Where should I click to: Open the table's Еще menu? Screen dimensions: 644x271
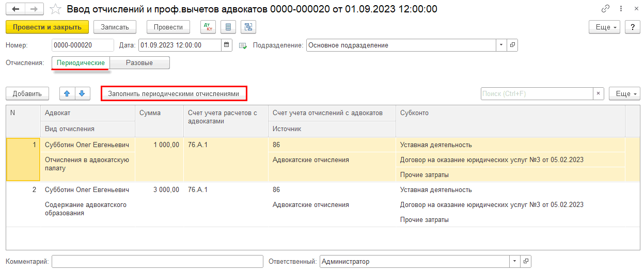624,94
